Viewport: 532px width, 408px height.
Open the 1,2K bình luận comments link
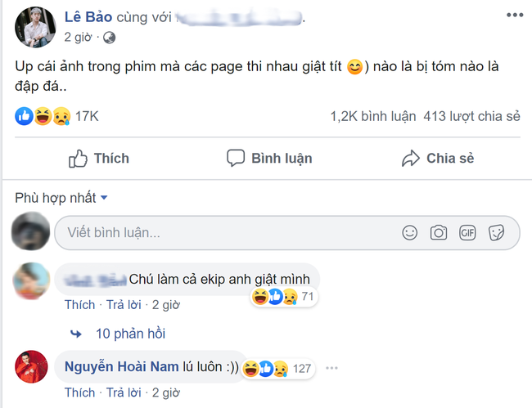coord(371,116)
